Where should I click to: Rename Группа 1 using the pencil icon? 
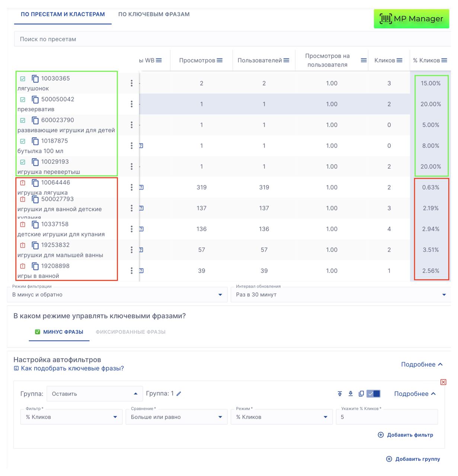pyautogui.click(x=179, y=394)
